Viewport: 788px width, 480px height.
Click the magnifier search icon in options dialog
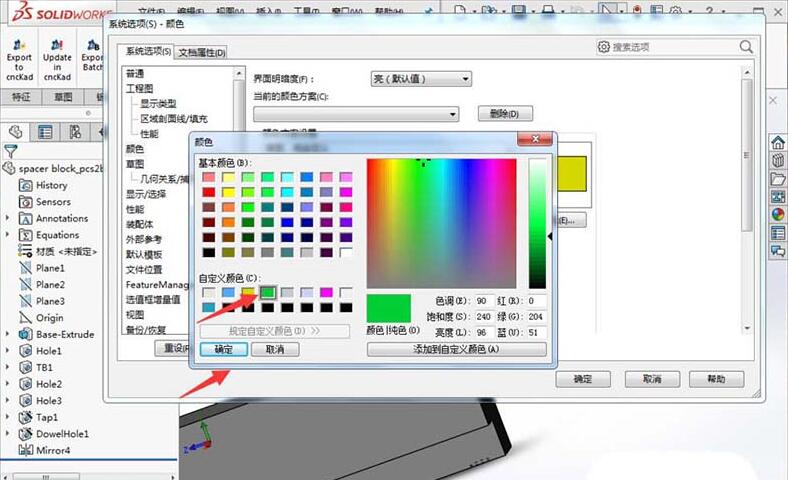(746, 47)
